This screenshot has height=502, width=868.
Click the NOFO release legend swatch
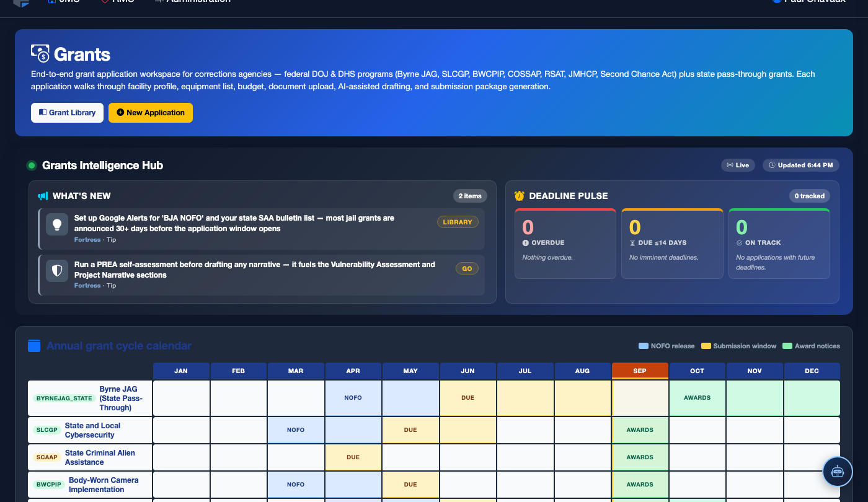(644, 346)
